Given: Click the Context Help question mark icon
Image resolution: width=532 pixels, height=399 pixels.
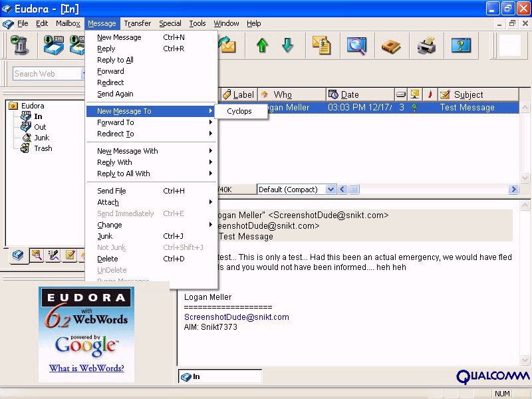Looking at the screenshot, I should [x=461, y=45].
